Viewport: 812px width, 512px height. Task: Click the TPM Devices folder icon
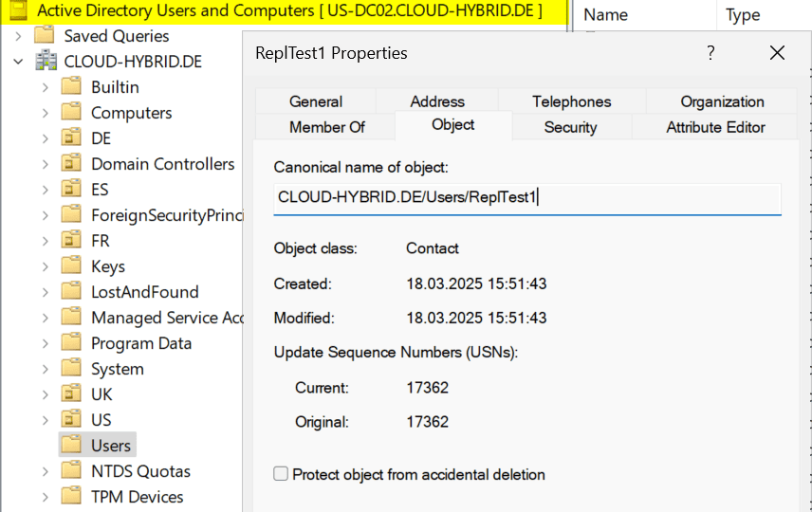pyautogui.click(x=71, y=497)
